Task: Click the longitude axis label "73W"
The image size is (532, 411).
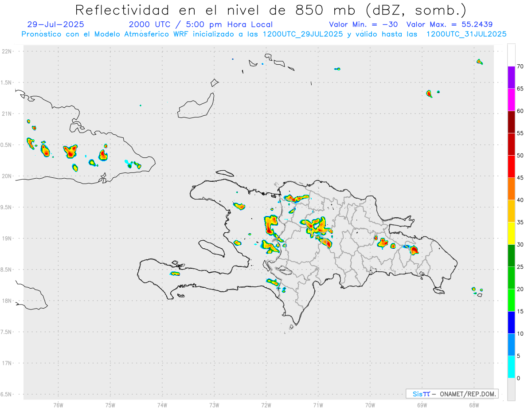Action: point(214,405)
